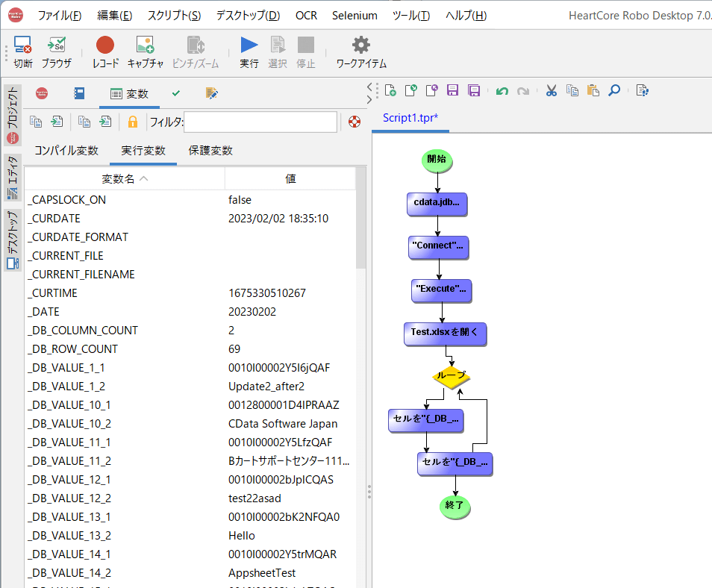Click the orange lock icon
Screen dimensions: 712x588
point(133,122)
